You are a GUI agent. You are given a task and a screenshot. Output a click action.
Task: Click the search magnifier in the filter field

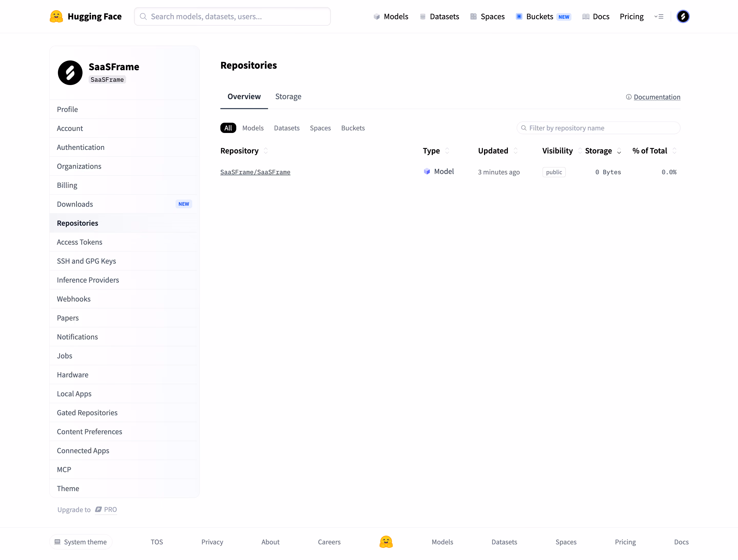524,128
